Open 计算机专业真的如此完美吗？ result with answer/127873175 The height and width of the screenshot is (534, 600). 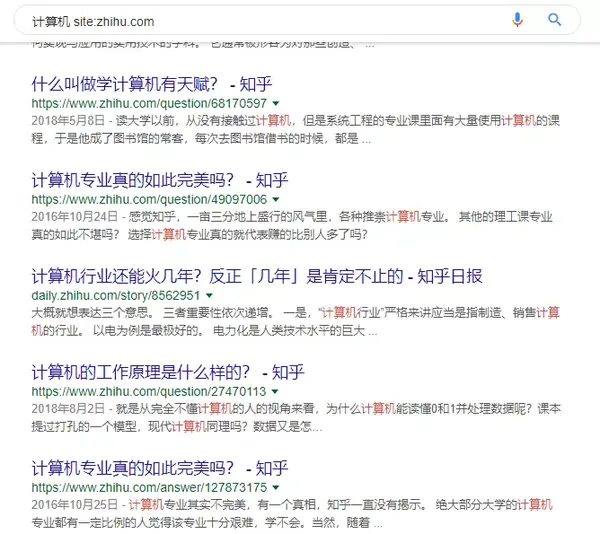(x=160, y=468)
